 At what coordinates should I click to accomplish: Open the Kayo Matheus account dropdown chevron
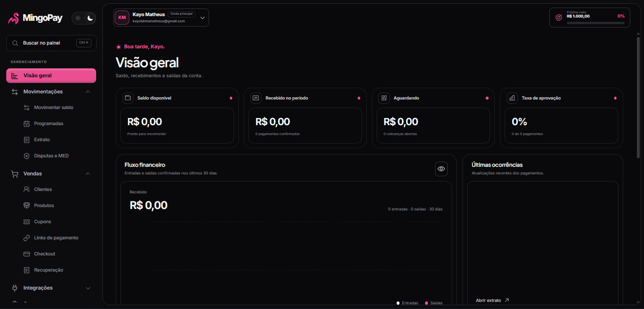tap(202, 18)
